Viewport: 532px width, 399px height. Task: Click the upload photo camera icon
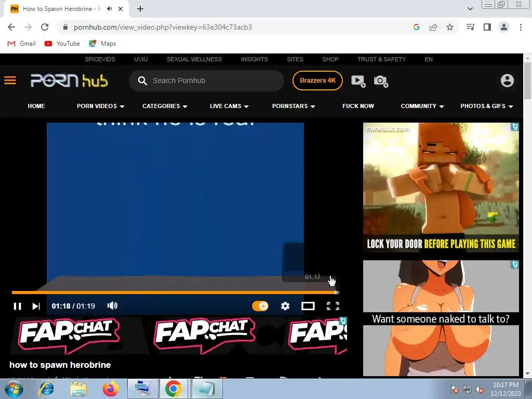(x=381, y=81)
